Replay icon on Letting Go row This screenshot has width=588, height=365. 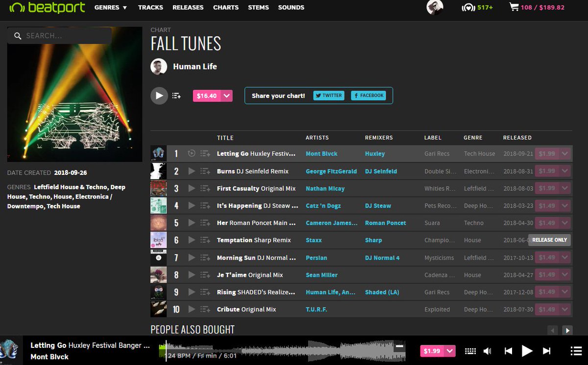pos(192,154)
